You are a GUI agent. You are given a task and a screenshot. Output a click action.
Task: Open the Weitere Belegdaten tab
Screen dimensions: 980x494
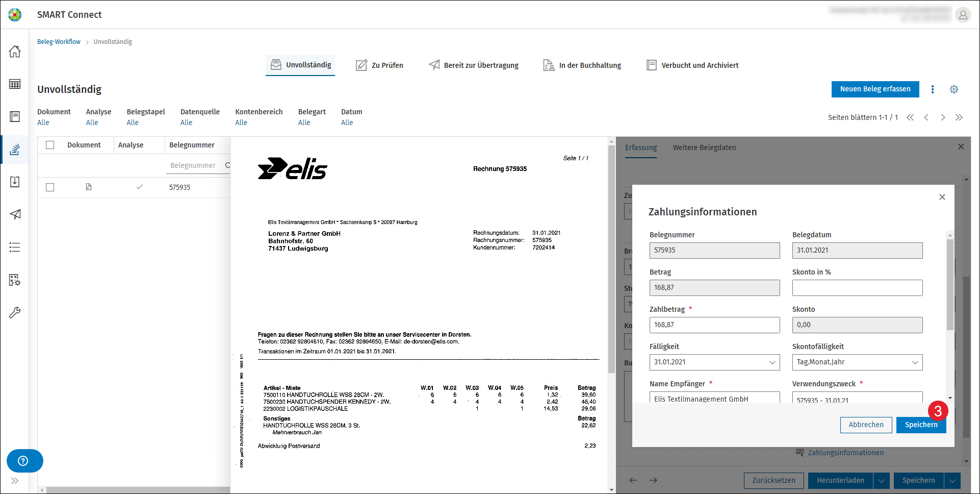(704, 147)
